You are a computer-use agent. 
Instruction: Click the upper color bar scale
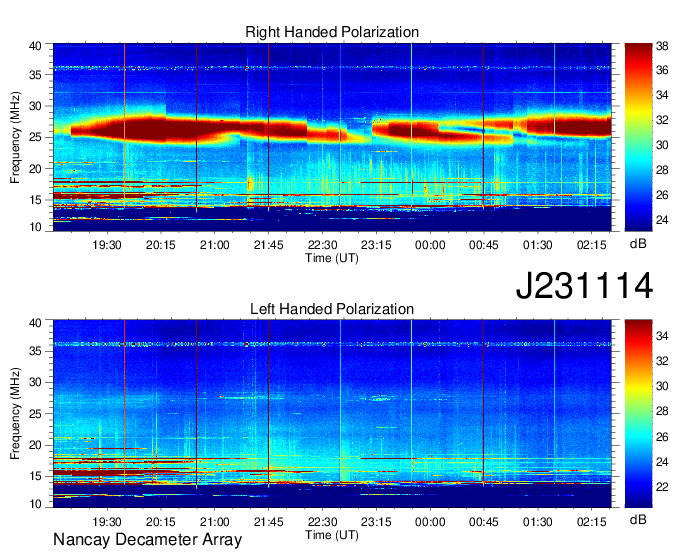(x=638, y=137)
